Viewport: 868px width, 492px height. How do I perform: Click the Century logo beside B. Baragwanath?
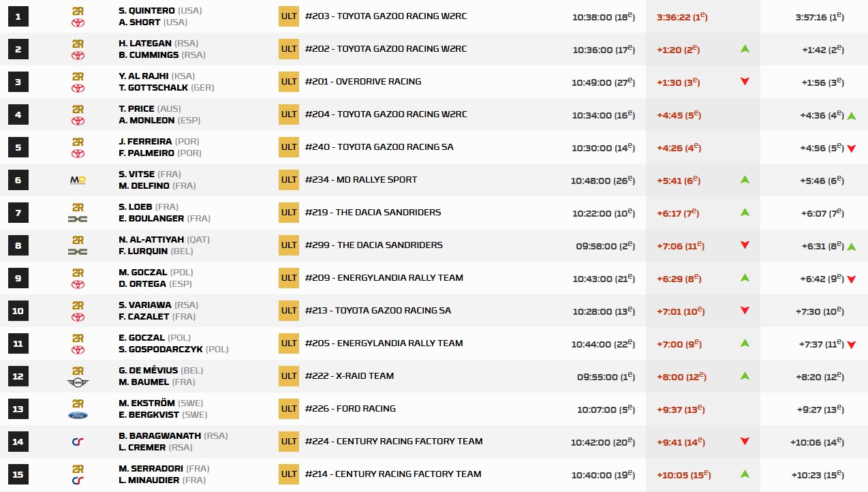coord(78,442)
